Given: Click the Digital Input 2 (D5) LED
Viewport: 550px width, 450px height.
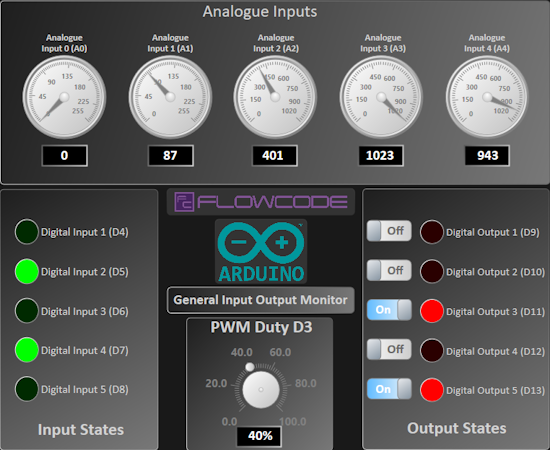Looking at the screenshot, I should click(x=27, y=271).
